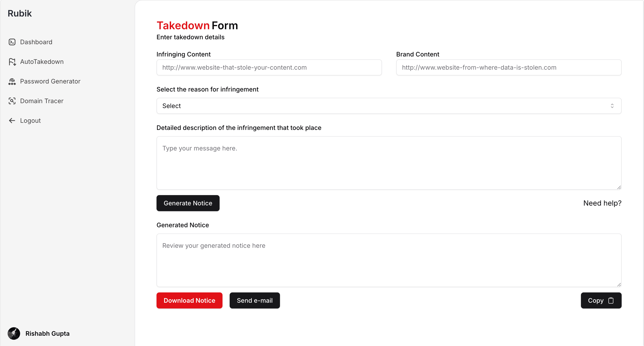Click the Domain Tracer scan icon

point(12,101)
